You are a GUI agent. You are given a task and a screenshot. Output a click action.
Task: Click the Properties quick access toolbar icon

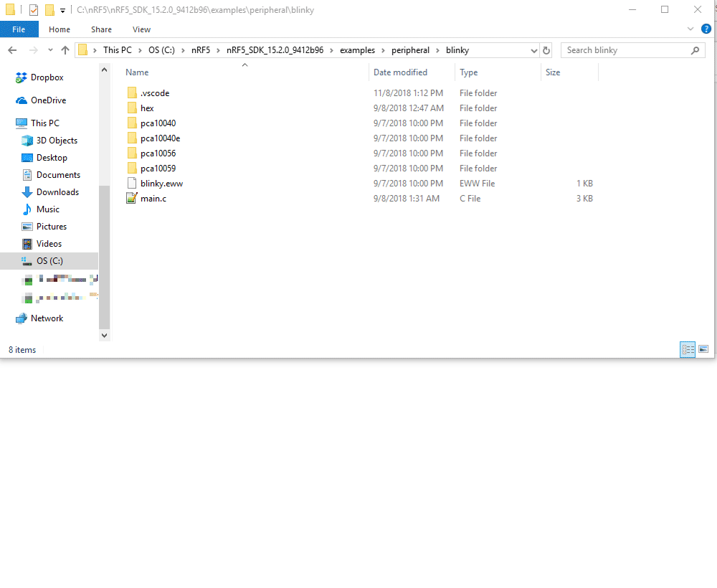[34, 9]
